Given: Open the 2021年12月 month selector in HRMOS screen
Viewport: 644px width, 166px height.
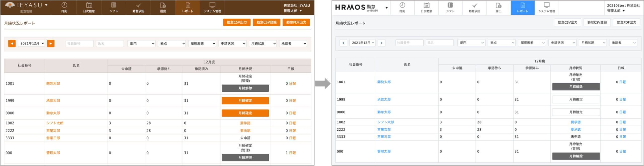Looking at the screenshot, I should pyautogui.click(x=362, y=43).
